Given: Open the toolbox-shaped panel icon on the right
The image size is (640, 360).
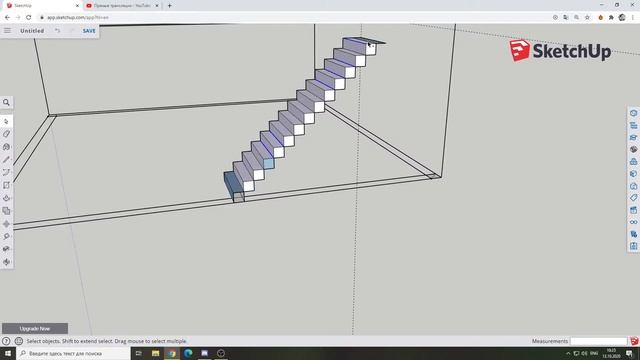Looking at the screenshot, I should click(633, 162).
